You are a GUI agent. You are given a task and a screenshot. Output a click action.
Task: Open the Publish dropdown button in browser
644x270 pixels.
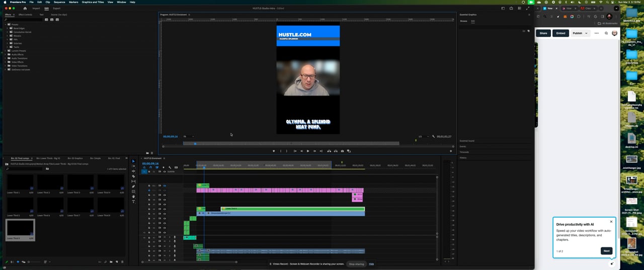580,33
